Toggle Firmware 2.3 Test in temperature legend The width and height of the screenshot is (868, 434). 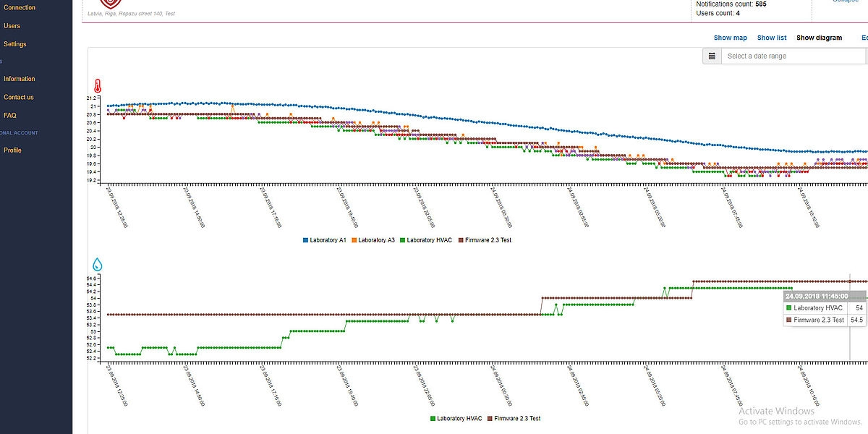[485, 240]
